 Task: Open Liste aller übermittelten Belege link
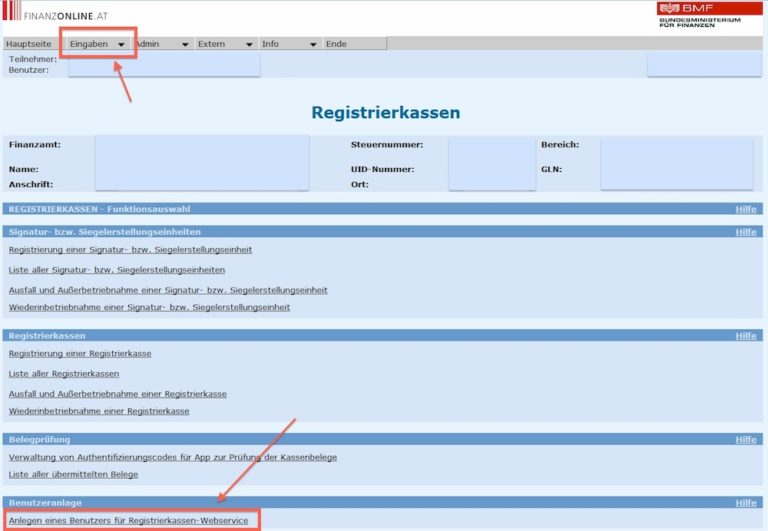(x=73, y=474)
